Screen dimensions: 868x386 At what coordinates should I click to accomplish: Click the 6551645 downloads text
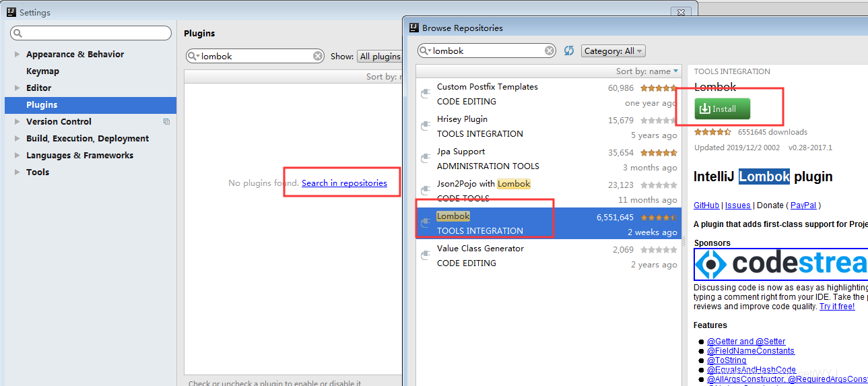tap(772, 132)
